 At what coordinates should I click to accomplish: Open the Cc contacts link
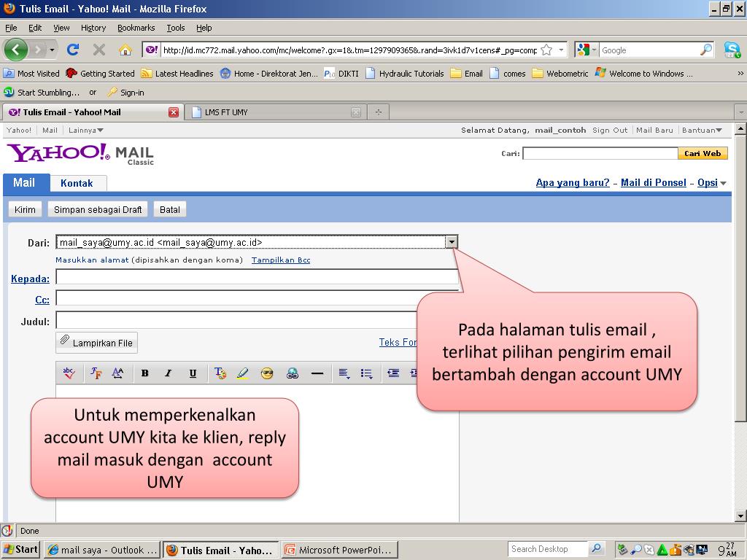(42, 300)
